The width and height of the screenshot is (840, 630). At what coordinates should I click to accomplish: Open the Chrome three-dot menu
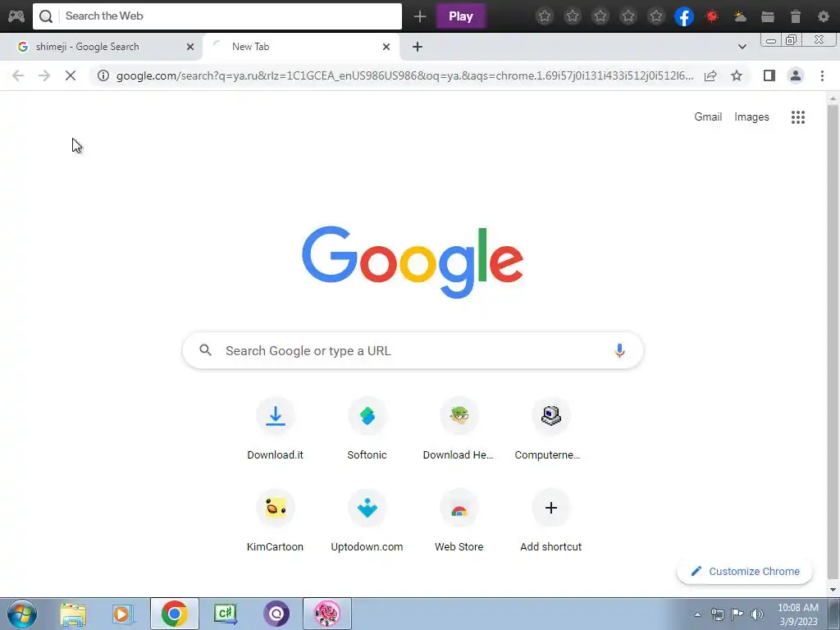pyautogui.click(x=822, y=75)
